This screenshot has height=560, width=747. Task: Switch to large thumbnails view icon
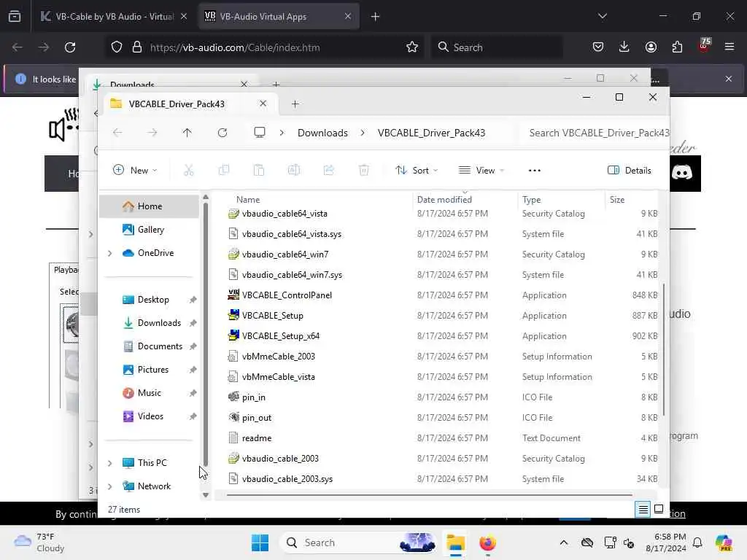(659, 509)
